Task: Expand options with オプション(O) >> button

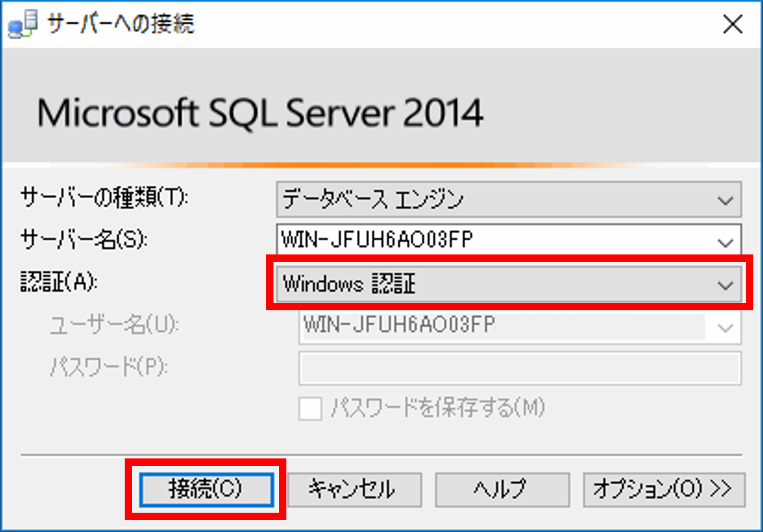Action: coord(664,489)
